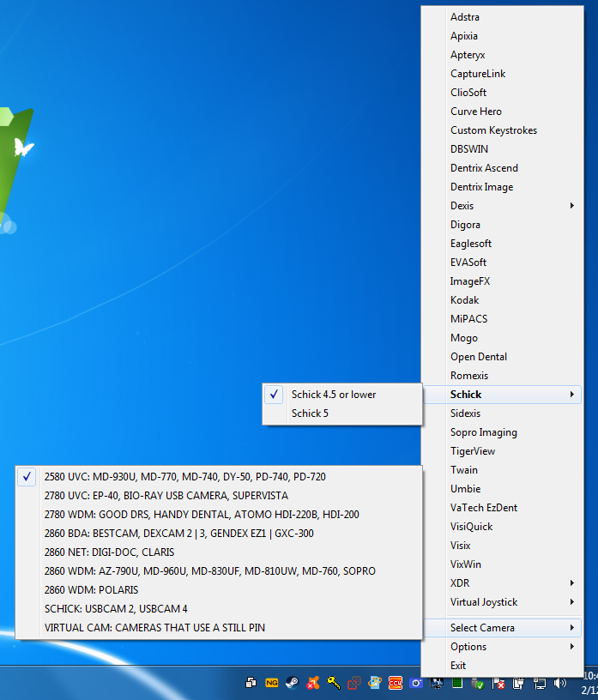Select Open Dental from the menu
Screen dimensions: 598x700
pyautogui.click(x=503, y=357)
